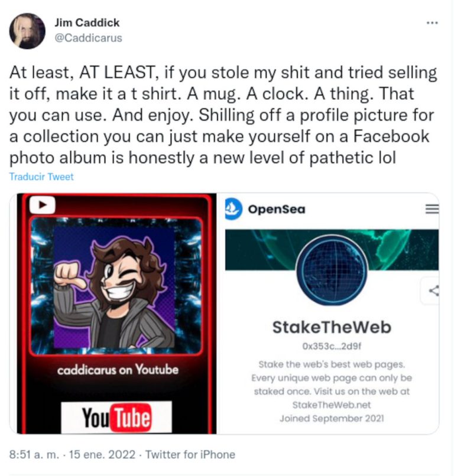This screenshot has height=476, width=454.
Task: Click the OpenSea wordmark text
Action: (x=277, y=209)
